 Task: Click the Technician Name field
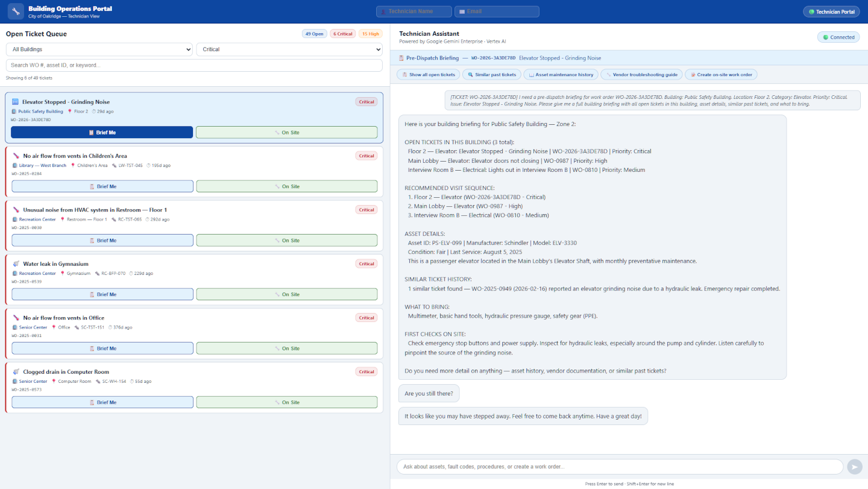[x=414, y=11]
